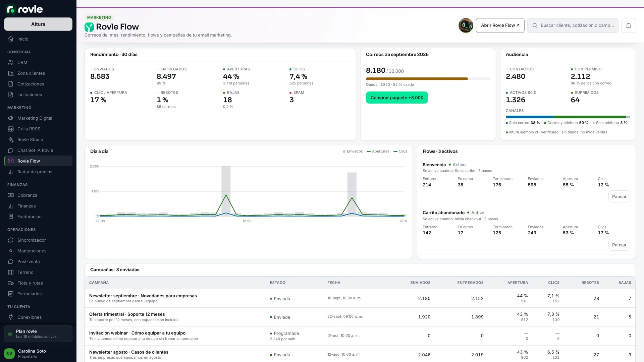Toggle Enviados series in chart legend
Viewport: 644px width, 362px height.
(353, 152)
